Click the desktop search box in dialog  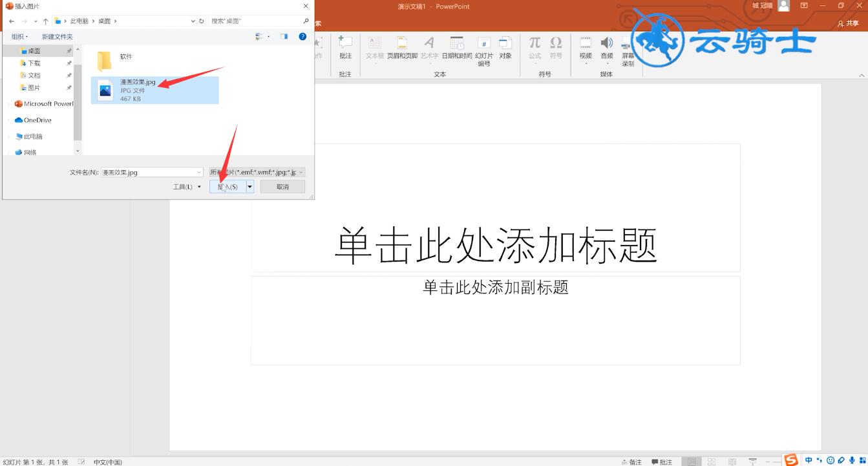click(260, 21)
